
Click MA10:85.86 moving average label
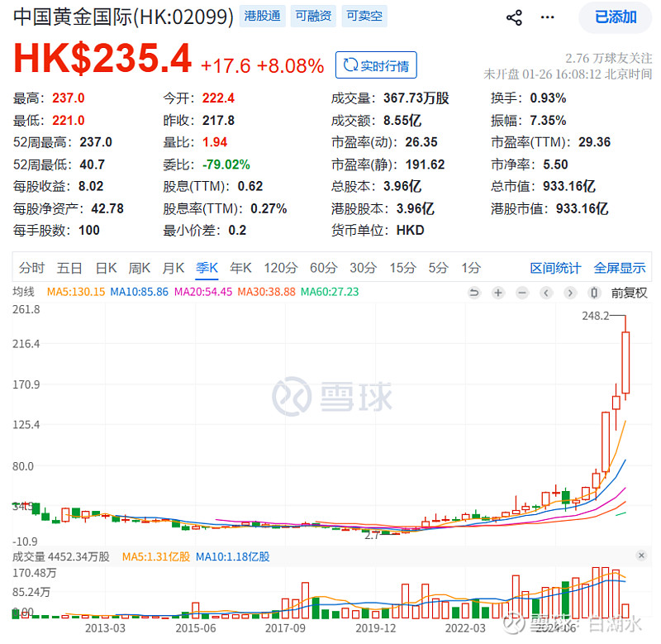point(139,292)
